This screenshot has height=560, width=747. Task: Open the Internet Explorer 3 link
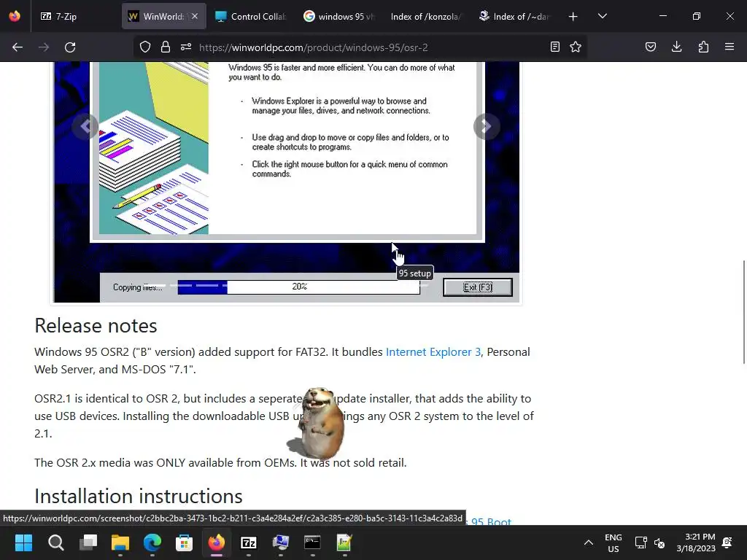(433, 352)
